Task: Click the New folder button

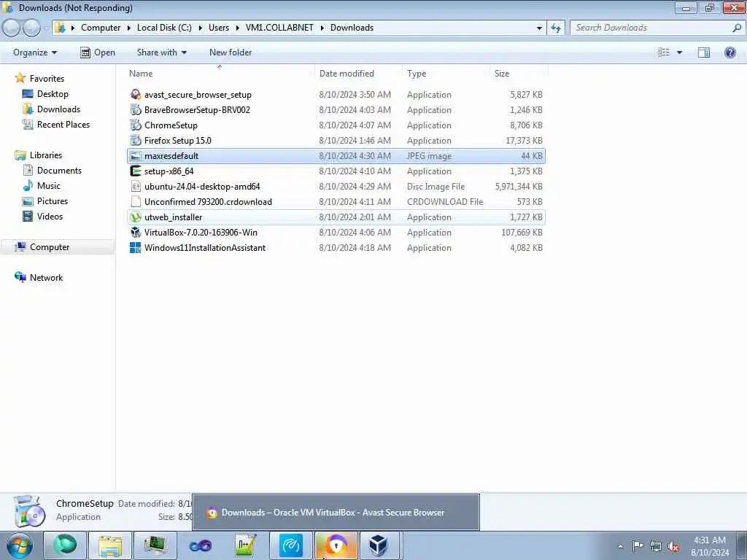Action: pos(231,52)
